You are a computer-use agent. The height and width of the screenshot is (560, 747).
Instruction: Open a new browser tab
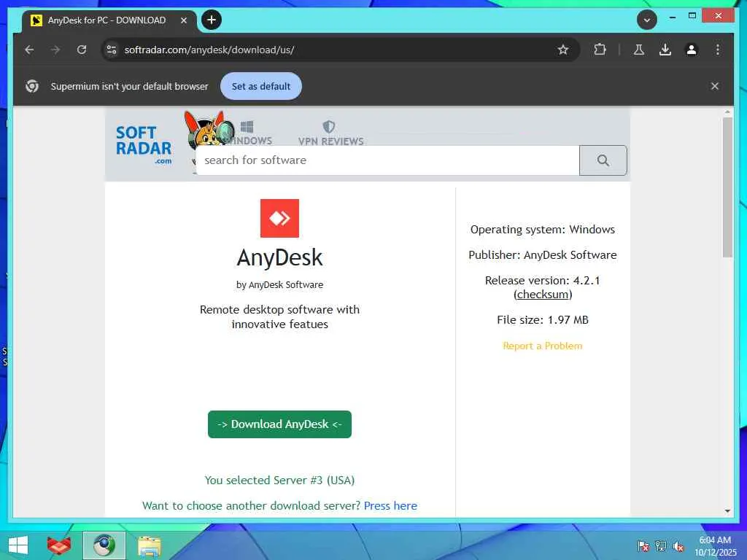pyautogui.click(x=212, y=20)
